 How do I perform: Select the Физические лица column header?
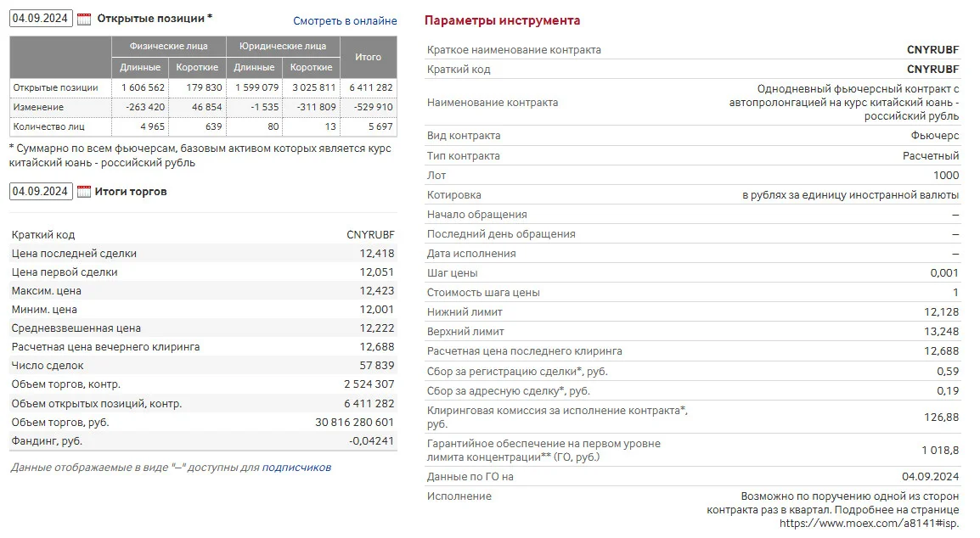pyautogui.click(x=169, y=46)
